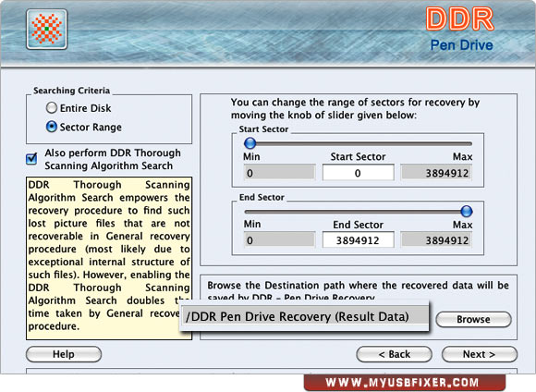This screenshot has width=536, height=392.
Task: Open Help
Action: click(x=64, y=354)
